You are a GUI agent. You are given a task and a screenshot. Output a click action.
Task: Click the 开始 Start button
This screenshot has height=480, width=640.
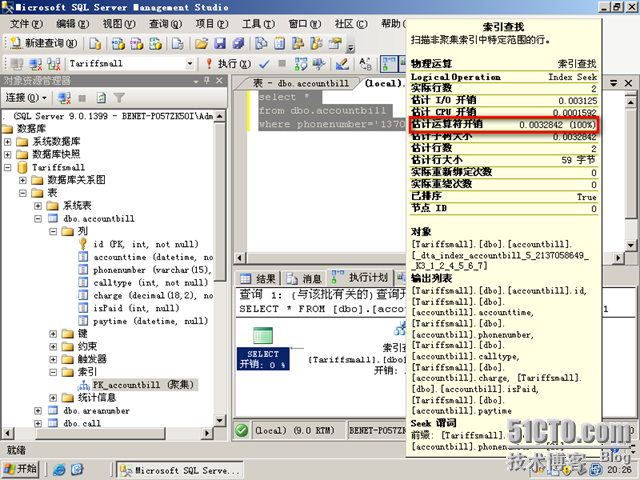20,469
